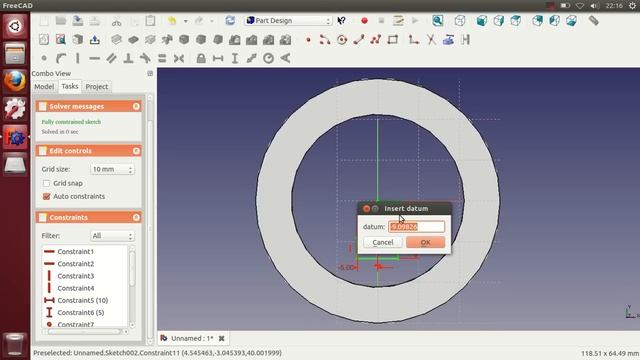Click the volume indicator in top panel
Viewport: 640px width, 360px height.
595,6
